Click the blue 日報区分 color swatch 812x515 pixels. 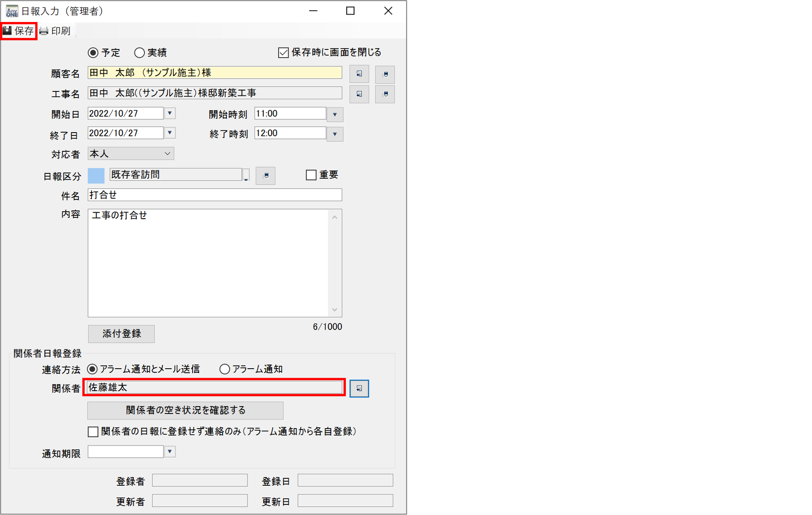point(96,175)
